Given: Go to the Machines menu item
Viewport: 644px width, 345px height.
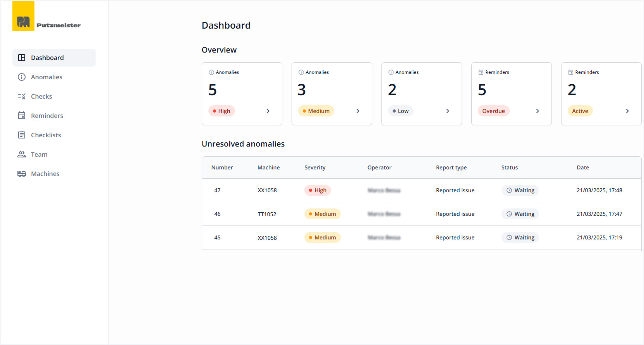Looking at the screenshot, I should [45, 174].
